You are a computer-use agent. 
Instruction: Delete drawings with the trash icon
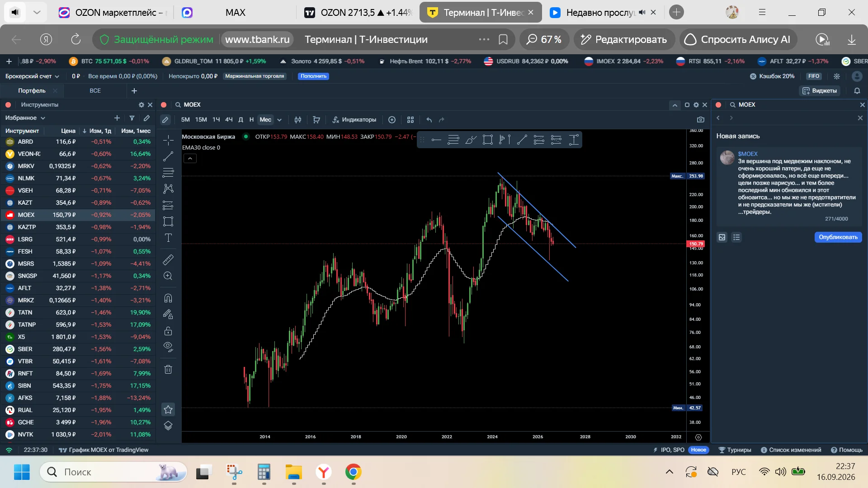pos(168,370)
